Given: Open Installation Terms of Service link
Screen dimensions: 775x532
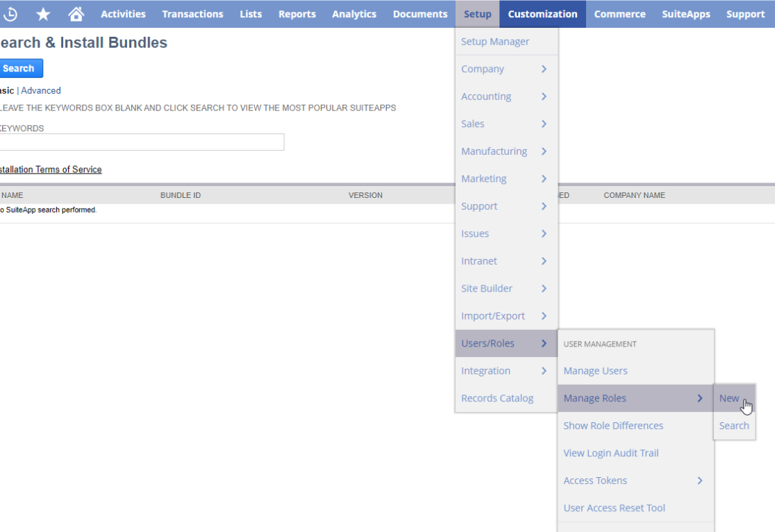Looking at the screenshot, I should 51,169.
